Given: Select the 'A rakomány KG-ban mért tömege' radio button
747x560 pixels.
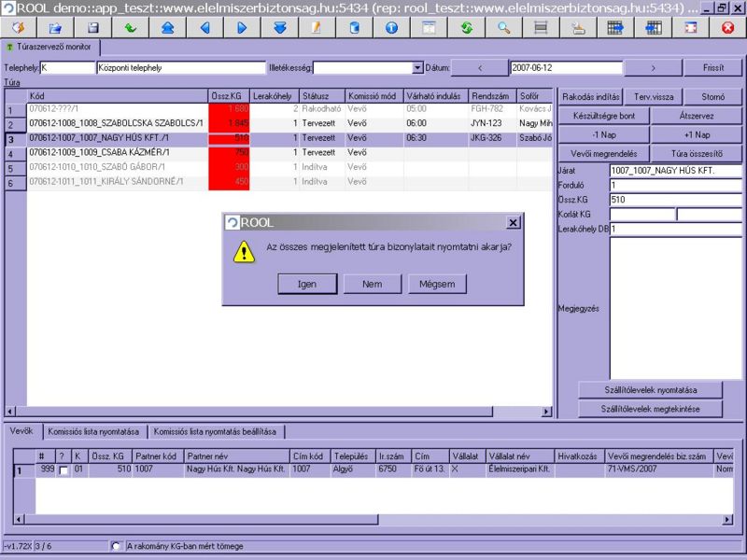Looking at the screenshot, I should tap(116, 546).
